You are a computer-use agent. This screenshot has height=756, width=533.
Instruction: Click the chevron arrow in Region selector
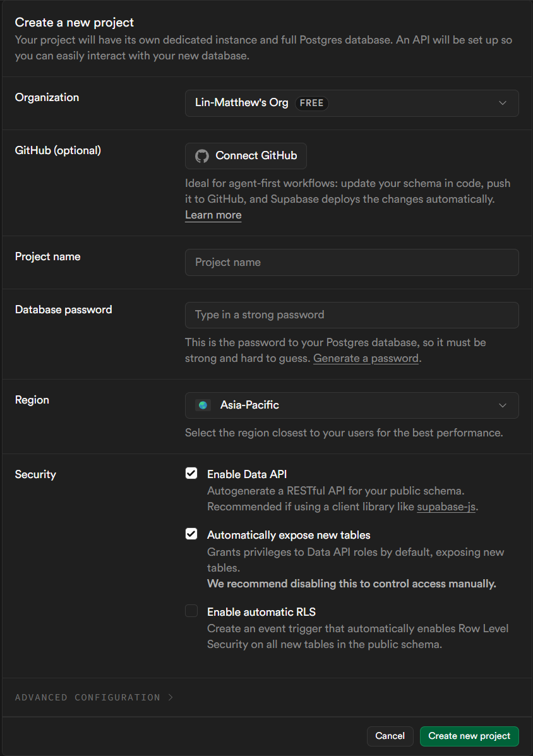[503, 405]
